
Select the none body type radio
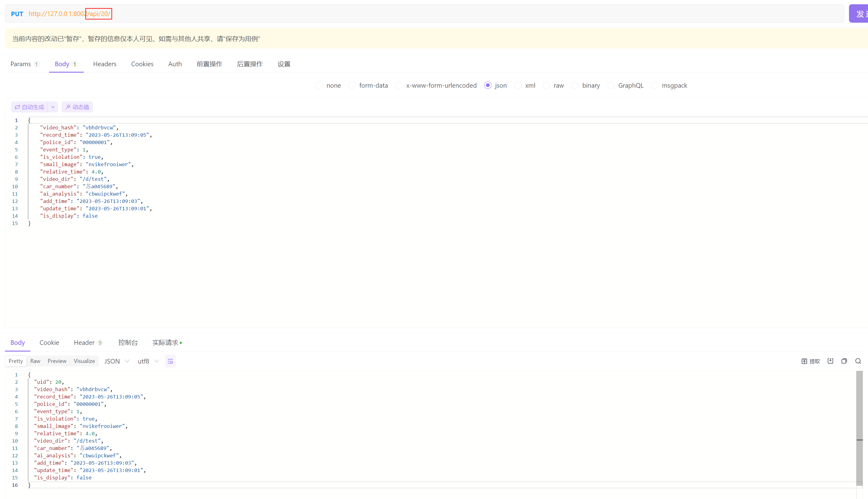coord(319,85)
